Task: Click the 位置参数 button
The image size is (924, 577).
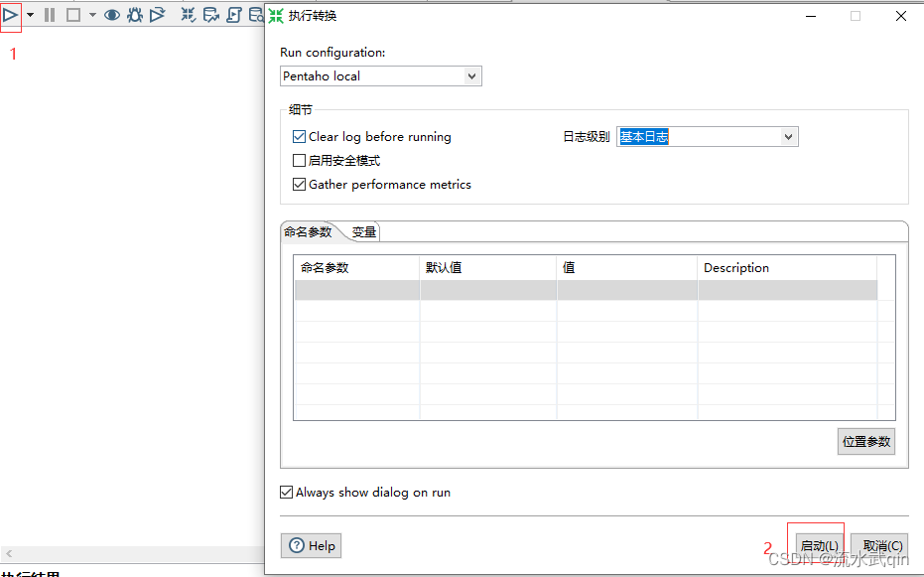Action: [x=866, y=442]
